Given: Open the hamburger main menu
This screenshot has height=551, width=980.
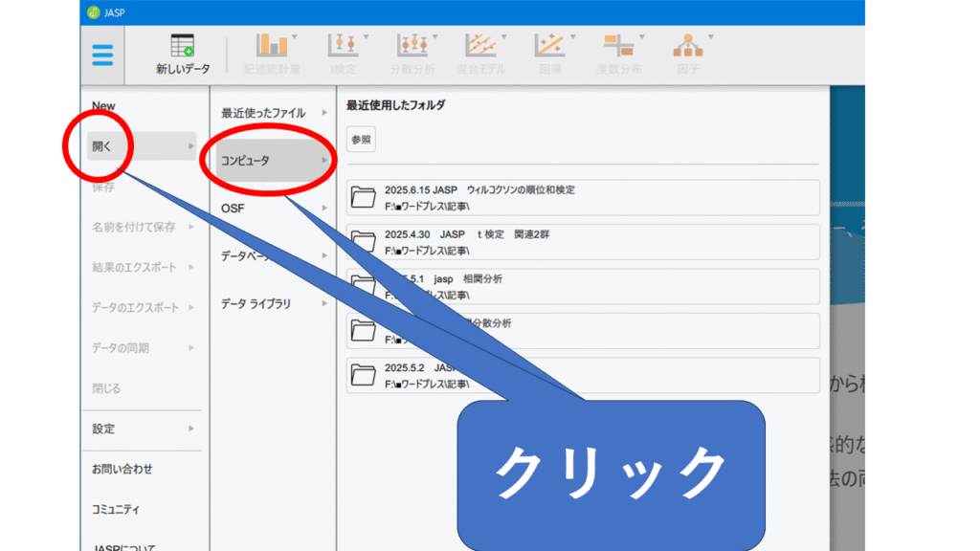Looking at the screenshot, I should 102,55.
